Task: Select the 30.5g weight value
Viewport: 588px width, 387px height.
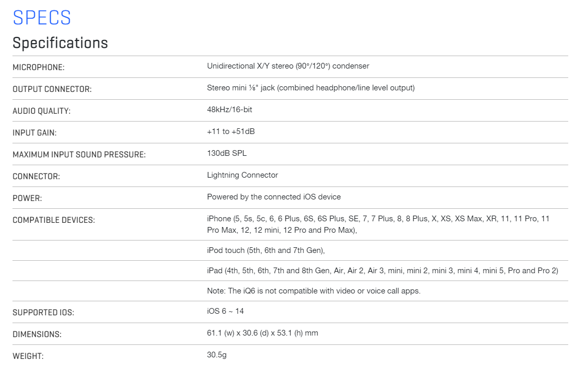Action: coord(217,355)
